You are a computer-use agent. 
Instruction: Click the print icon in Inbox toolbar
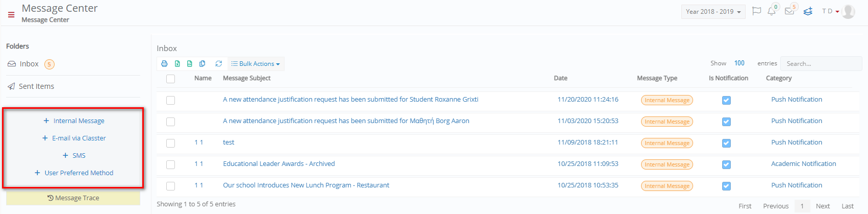click(164, 64)
